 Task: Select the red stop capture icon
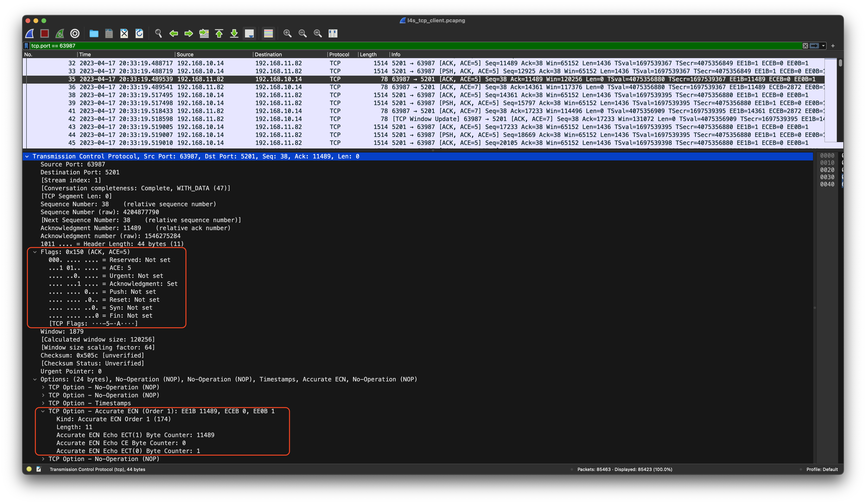pyautogui.click(x=45, y=33)
